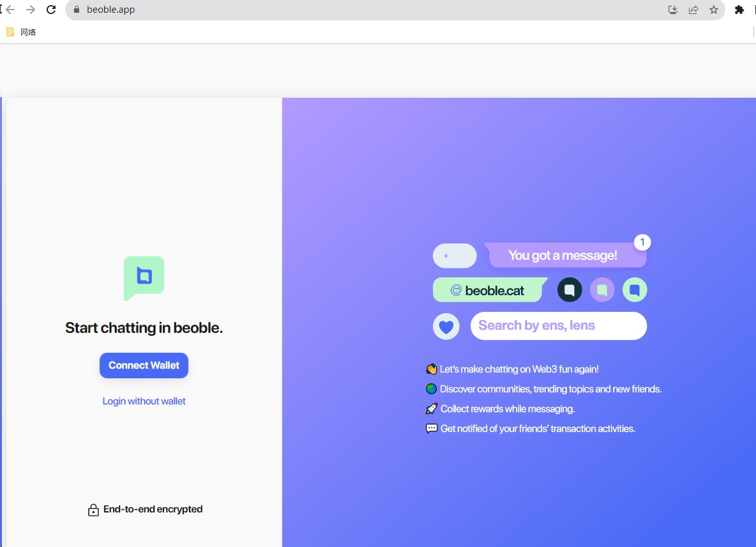Click the browser forward arrow
756x547 pixels.
(x=31, y=9)
